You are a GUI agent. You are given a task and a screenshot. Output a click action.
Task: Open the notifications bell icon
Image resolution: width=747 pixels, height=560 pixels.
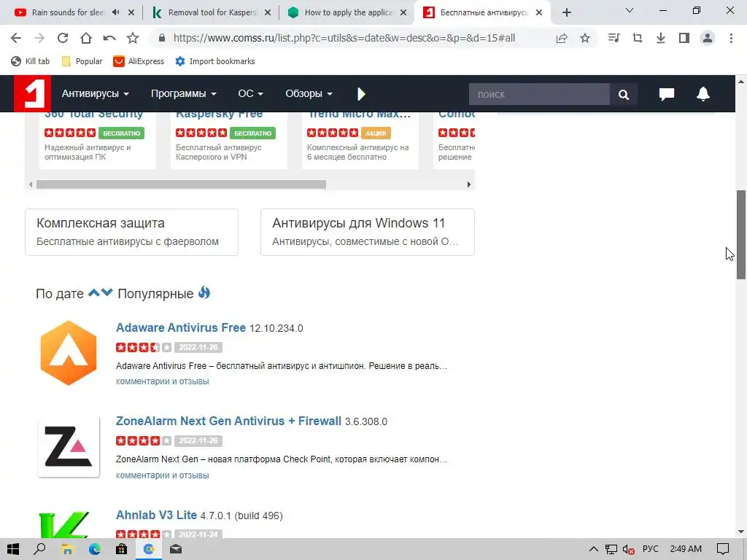703,94
